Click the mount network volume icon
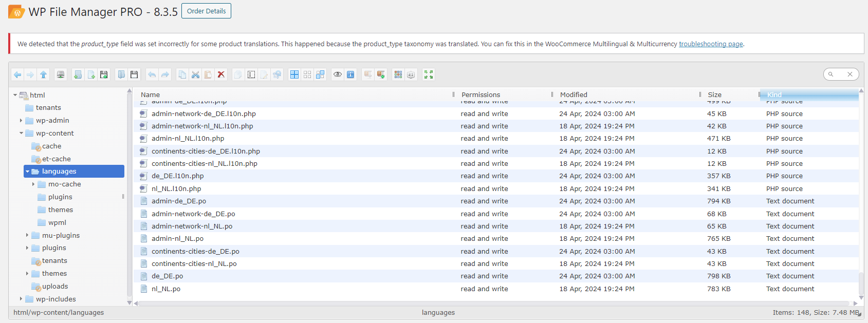 click(61, 74)
